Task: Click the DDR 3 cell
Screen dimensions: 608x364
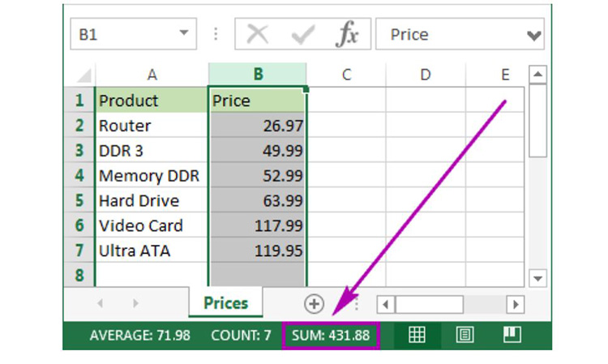Action: 152,150
